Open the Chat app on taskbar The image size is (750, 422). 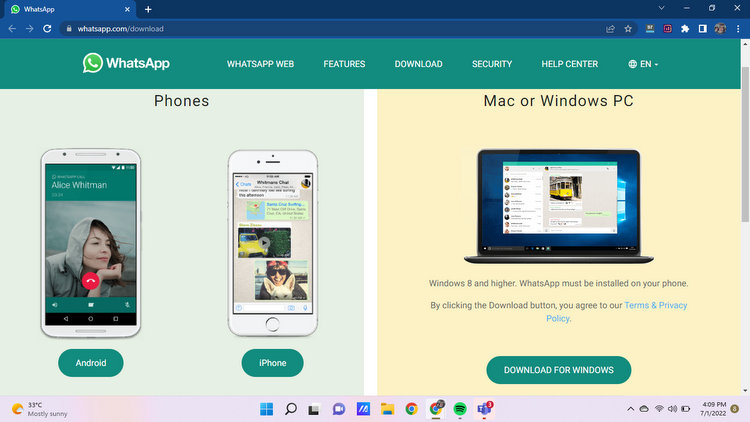339,409
